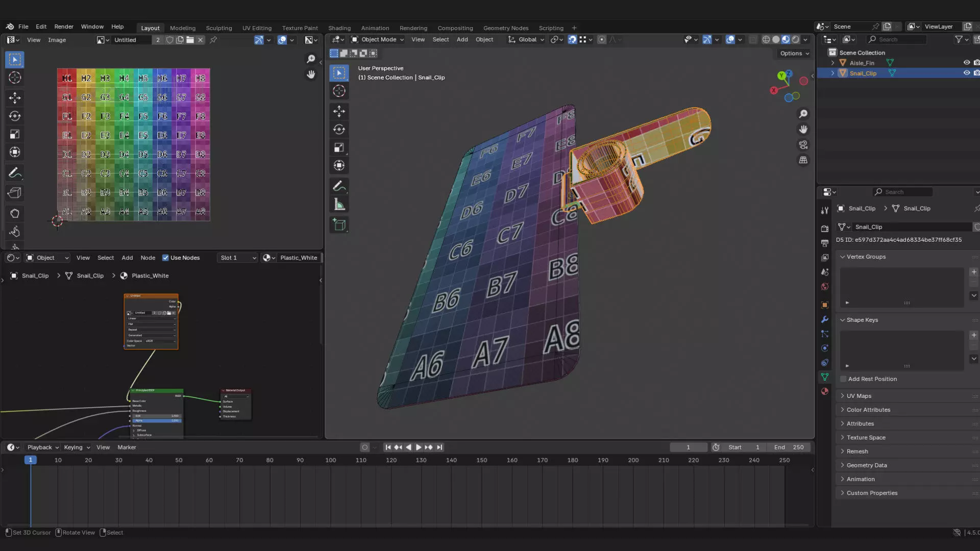Open the Slot 1 dropdown
This screenshot has height=551, width=980.
pyautogui.click(x=238, y=258)
